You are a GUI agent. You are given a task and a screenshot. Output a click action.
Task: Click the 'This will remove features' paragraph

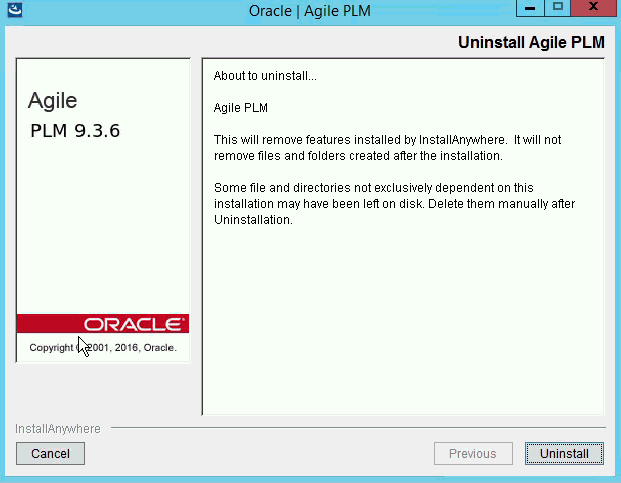tap(387, 148)
